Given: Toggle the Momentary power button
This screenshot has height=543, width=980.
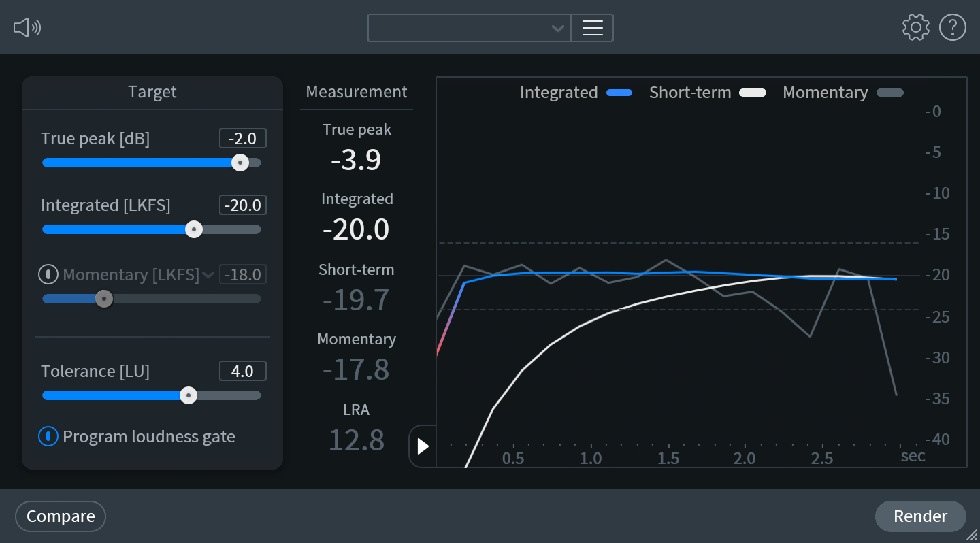Looking at the screenshot, I should [48, 275].
